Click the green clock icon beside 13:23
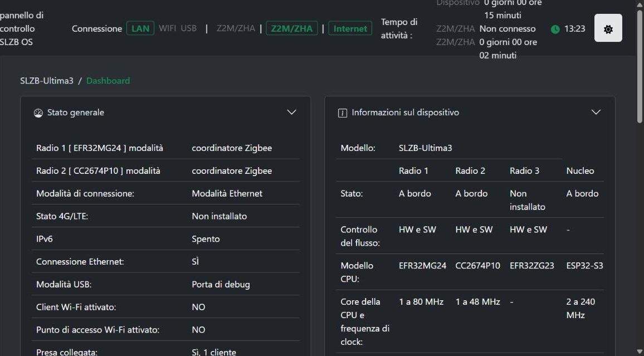644x356 pixels. coord(555,29)
